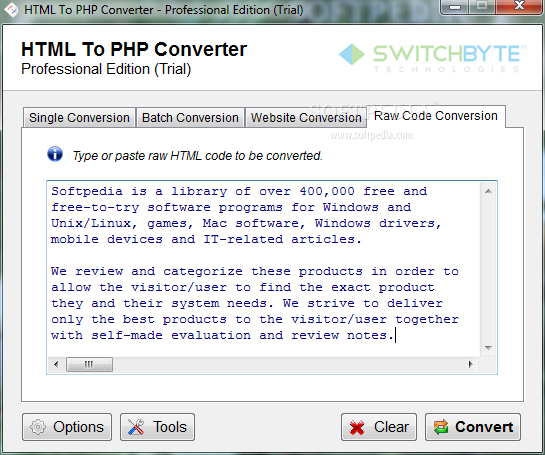Click the blue info icon
Image resolution: width=545 pixels, height=455 pixels.
tap(55, 154)
